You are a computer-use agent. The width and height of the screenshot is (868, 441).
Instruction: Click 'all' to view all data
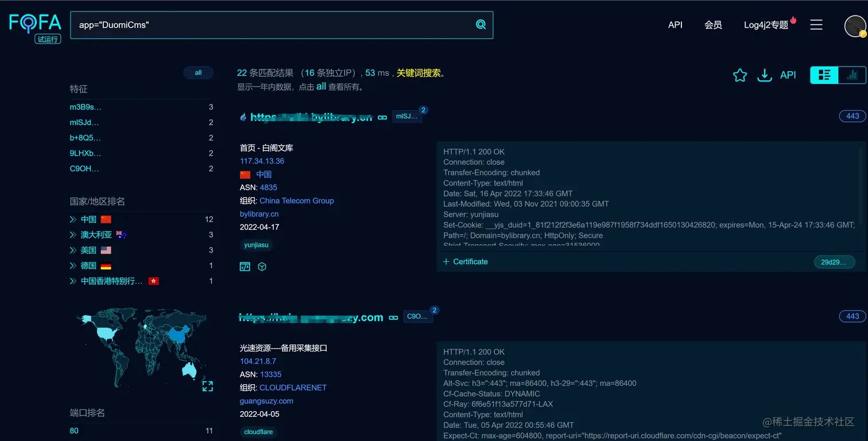pyautogui.click(x=321, y=87)
